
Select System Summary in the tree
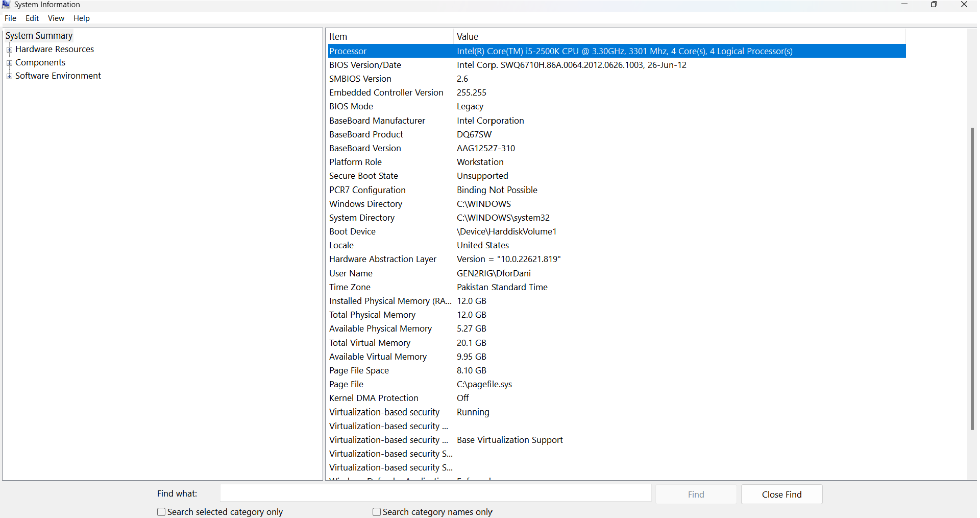pyautogui.click(x=39, y=36)
